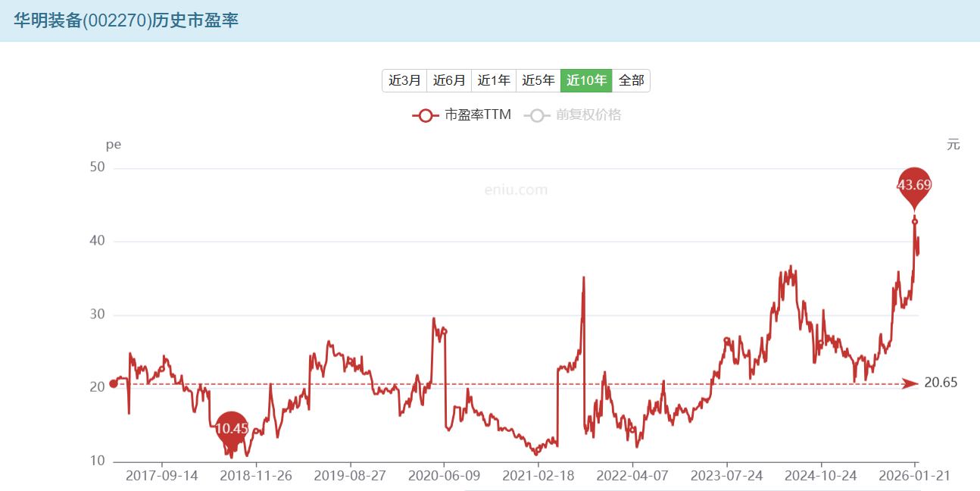Click the 2023-07-24 x-axis date label
Image resolution: width=980 pixels, height=491 pixels.
click(x=727, y=476)
